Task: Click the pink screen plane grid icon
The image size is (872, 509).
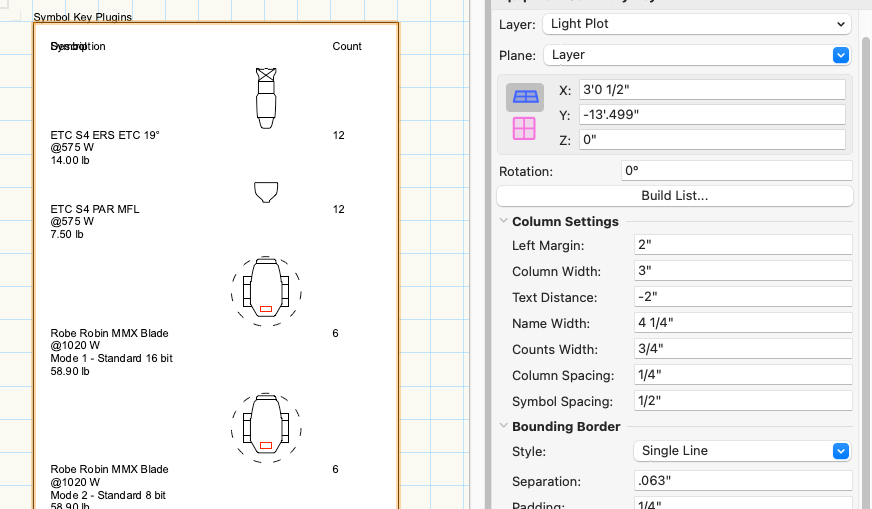Action: point(524,129)
